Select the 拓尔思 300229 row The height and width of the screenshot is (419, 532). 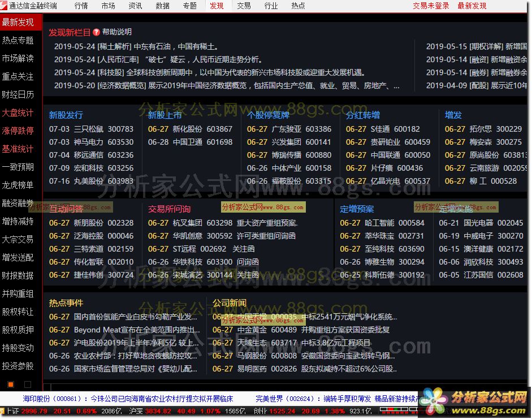(483, 129)
